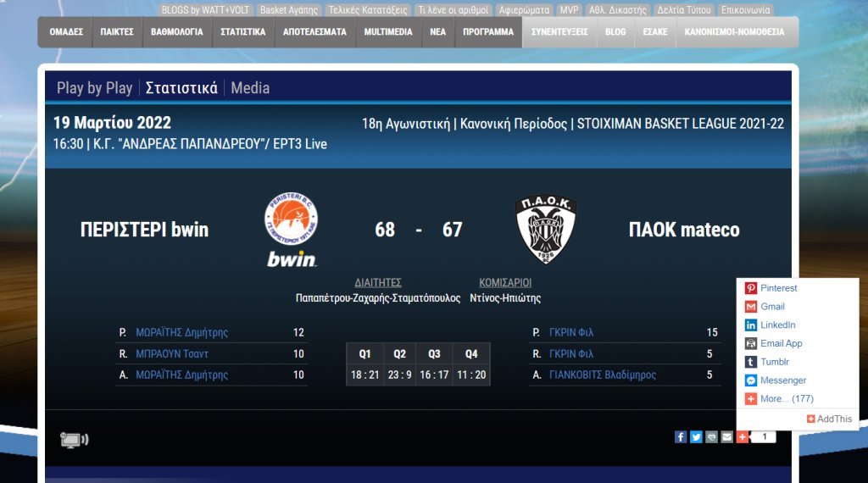The image size is (868, 483).
Task: Go to ΠΡΟΓΡΑΜΜΑ in the navigation bar
Action: tap(488, 32)
